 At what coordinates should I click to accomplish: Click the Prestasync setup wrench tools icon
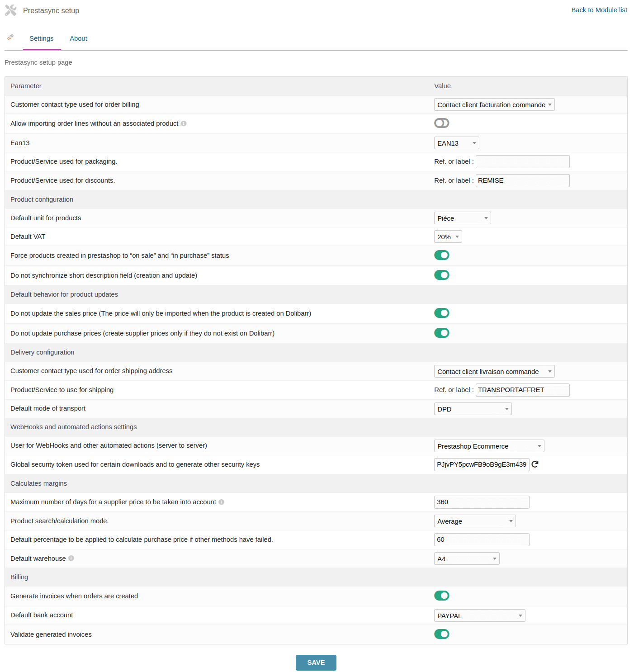[11, 10]
